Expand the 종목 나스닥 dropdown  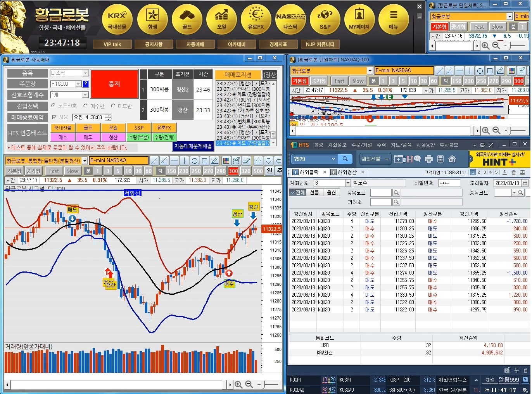(86, 73)
